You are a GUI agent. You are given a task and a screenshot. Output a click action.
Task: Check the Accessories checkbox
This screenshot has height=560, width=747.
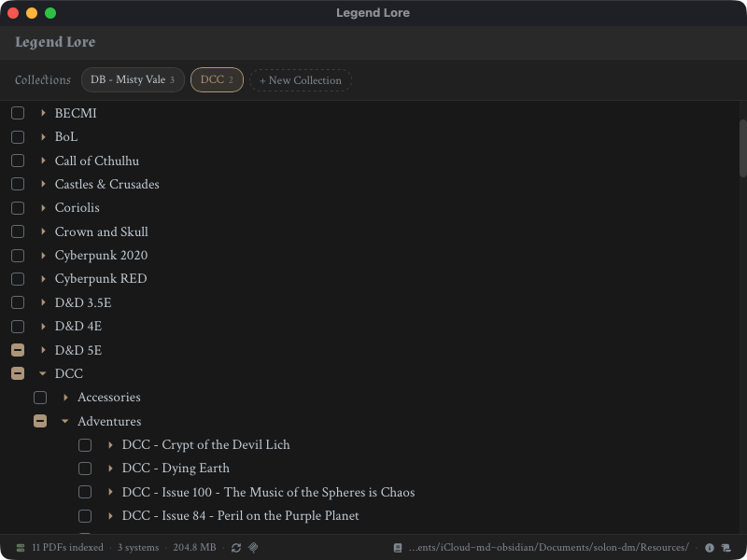pyautogui.click(x=40, y=398)
